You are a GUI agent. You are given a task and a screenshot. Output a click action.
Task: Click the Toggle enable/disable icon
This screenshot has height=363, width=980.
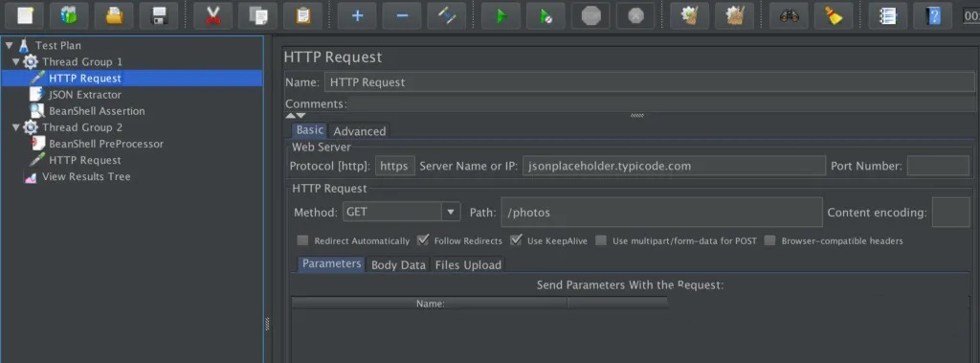click(446, 15)
